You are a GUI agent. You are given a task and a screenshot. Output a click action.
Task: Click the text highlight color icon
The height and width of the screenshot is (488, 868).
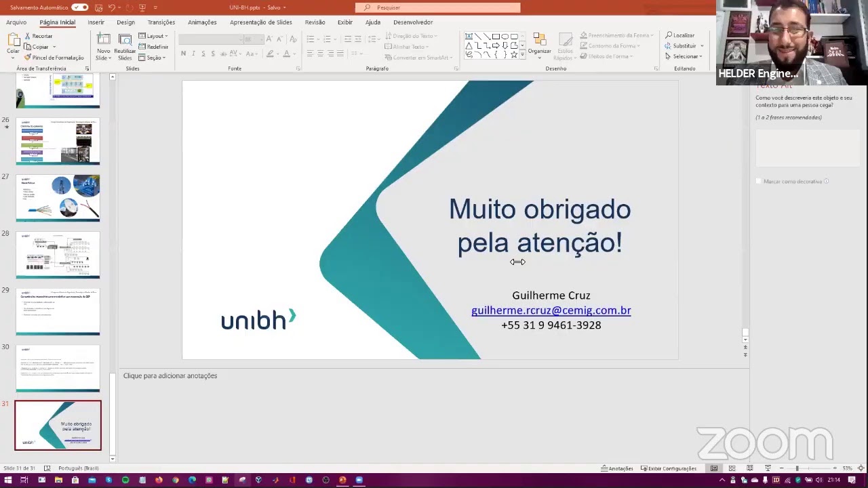270,54
